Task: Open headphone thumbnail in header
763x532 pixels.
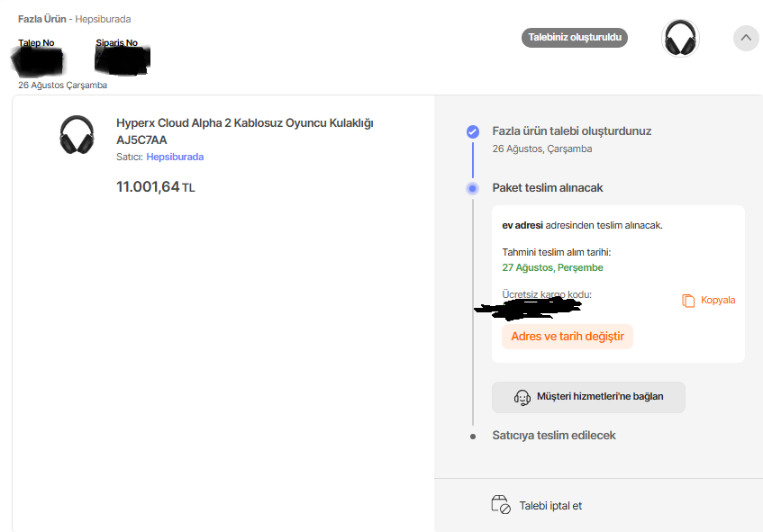Action: [680, 38]
